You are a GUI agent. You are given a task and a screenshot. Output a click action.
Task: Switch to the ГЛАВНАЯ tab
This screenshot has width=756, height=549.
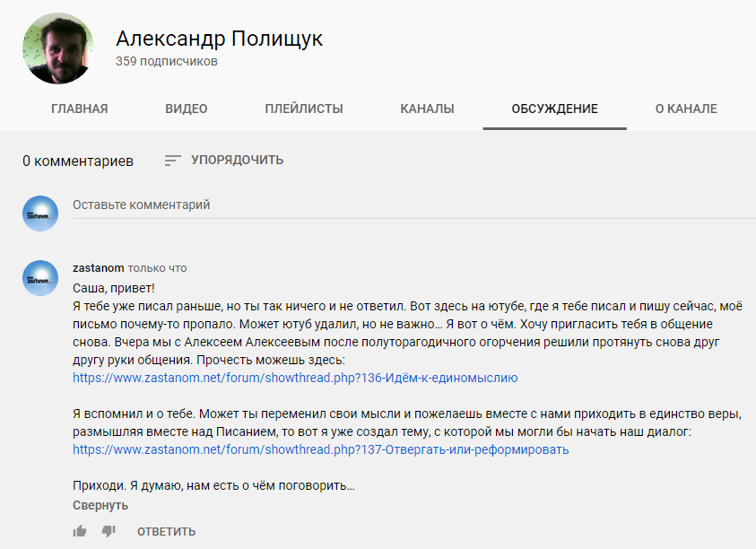[80, 109]
